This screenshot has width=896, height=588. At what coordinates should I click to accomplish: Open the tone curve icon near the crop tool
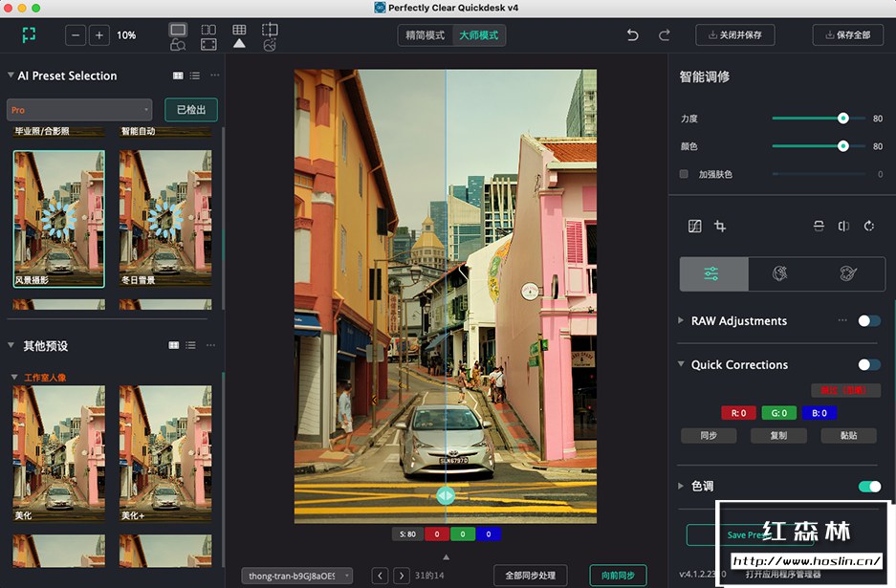(x=694, y=227)
